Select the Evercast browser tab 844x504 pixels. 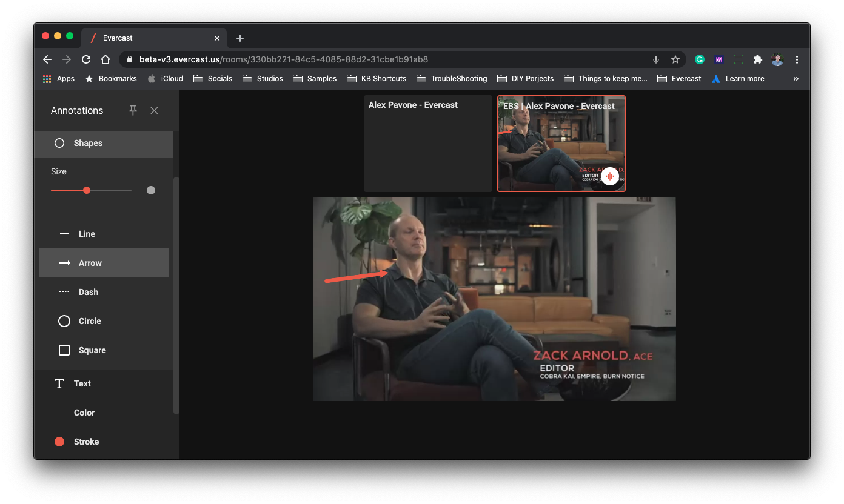pyautogui.click(x=155, y=38)
